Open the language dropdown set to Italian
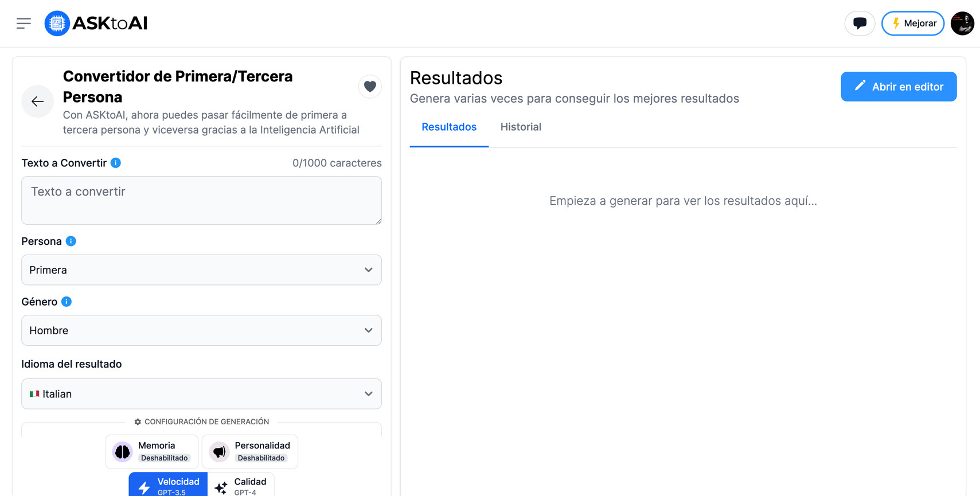Screen dimensions: 980x496 pyautogui.click(x=202, y=394)
